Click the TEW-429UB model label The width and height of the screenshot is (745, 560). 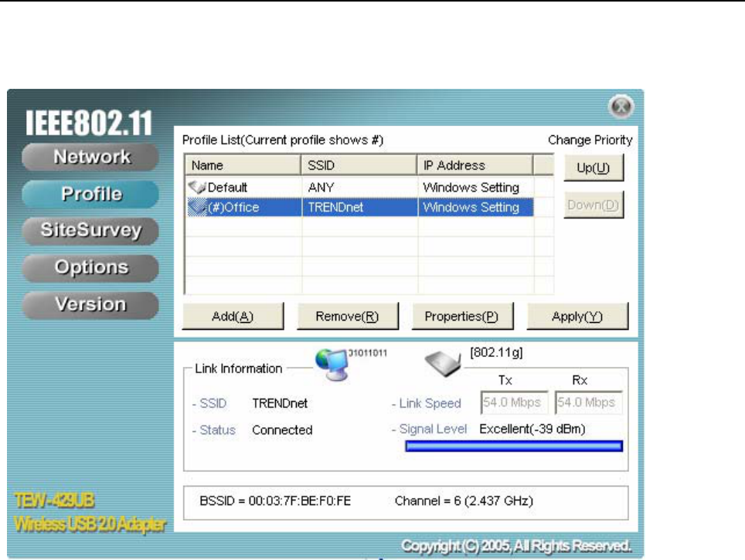tap(54, 501)
